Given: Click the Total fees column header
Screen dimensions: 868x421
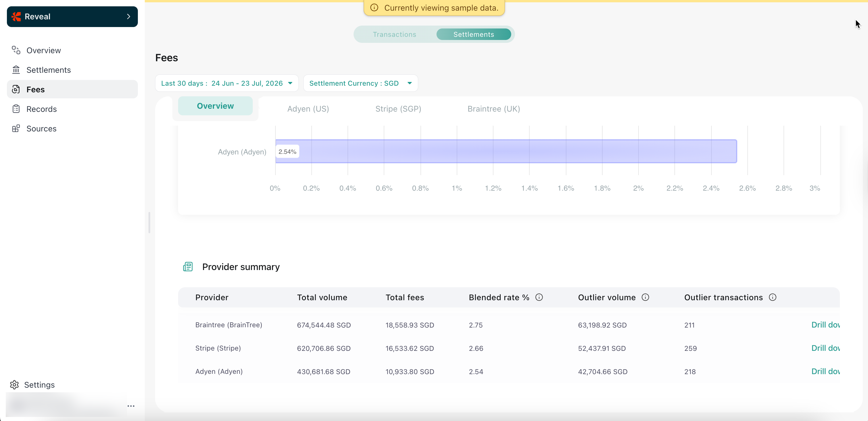Looking at the screenshot, I should (x=405, y=298).
